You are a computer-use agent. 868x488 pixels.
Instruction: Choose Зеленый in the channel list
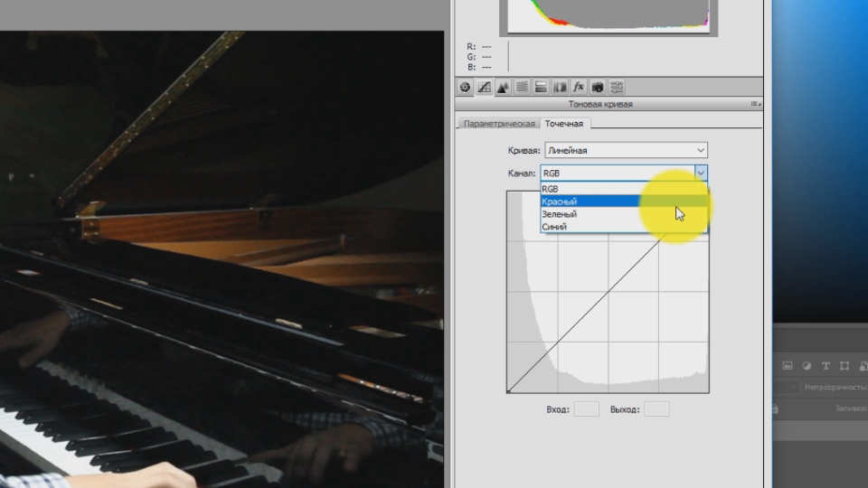pos(624,214)
